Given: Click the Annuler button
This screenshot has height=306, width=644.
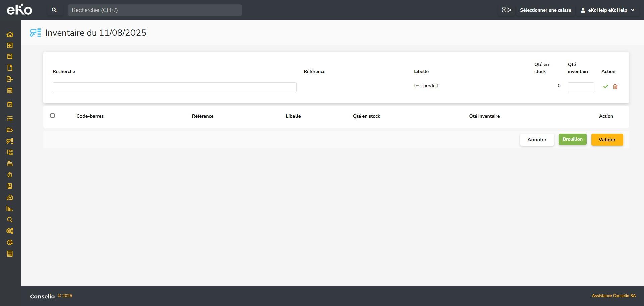Looking at the screenshot, I should click(537, 140).
